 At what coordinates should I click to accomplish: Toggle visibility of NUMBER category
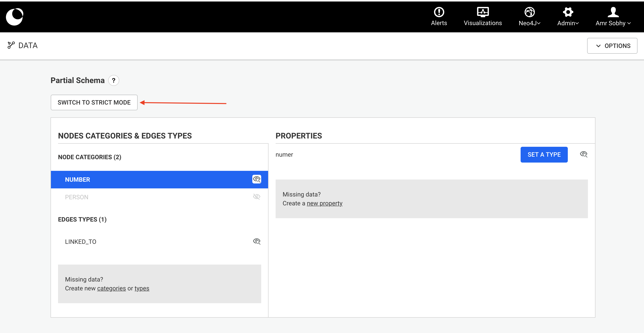pyautogui.click(x=256, y=179)
